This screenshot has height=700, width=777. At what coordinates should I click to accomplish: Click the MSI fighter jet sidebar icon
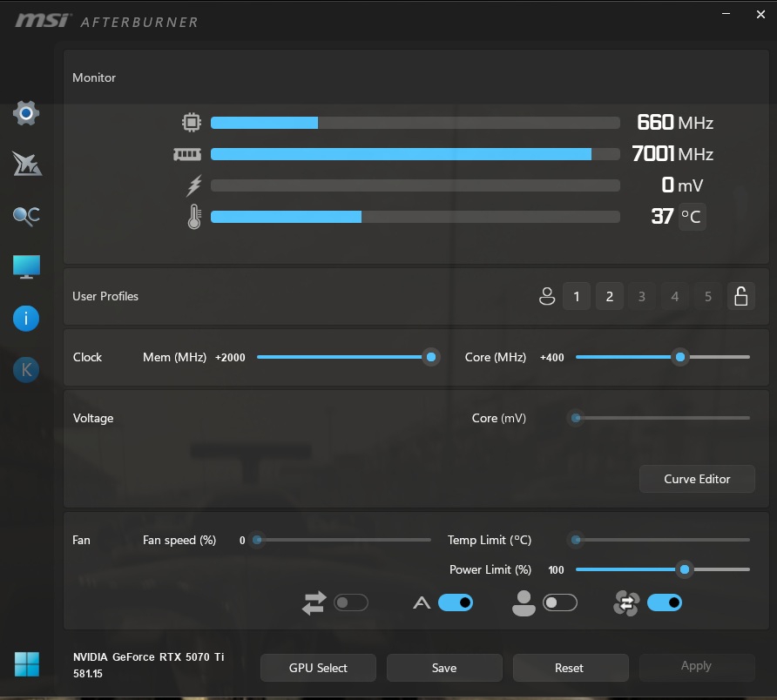click(x=27, y=164)
